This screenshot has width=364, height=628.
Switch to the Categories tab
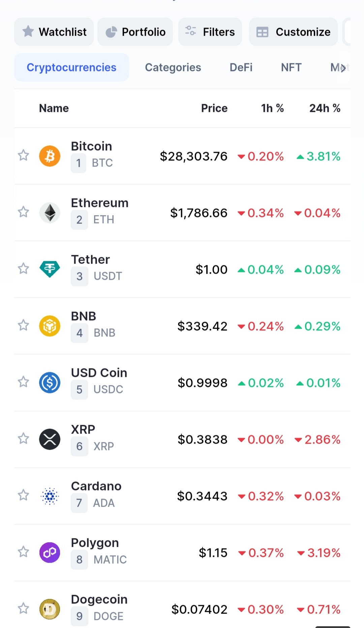pos(173,67)
